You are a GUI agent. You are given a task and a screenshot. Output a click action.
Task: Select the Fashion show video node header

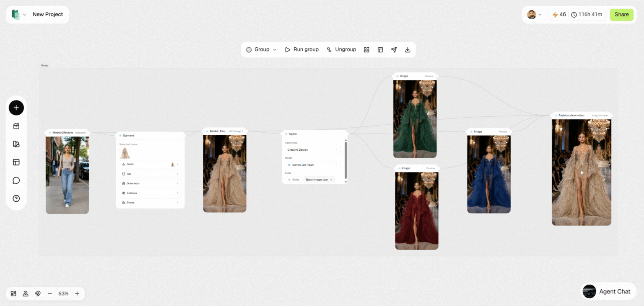(x=582, y=115)
